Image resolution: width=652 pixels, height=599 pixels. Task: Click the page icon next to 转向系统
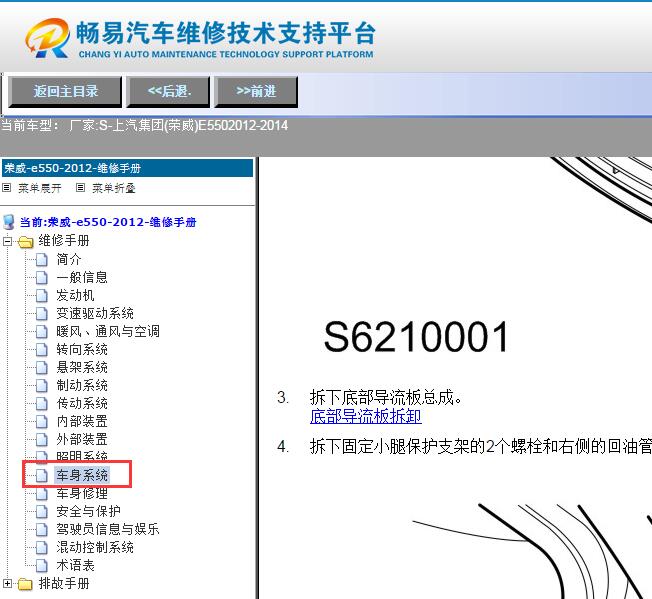[x=42, y=350]
